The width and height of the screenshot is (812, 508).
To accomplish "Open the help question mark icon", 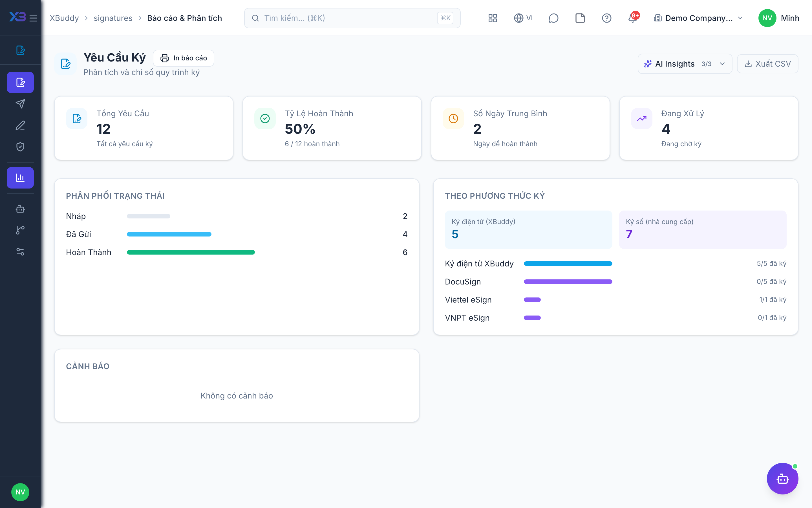I will coord(607,18).
